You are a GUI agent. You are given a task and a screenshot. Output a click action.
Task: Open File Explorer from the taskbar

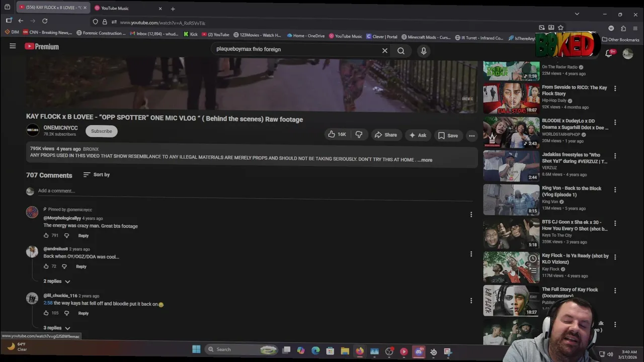(x=345, y=351)
